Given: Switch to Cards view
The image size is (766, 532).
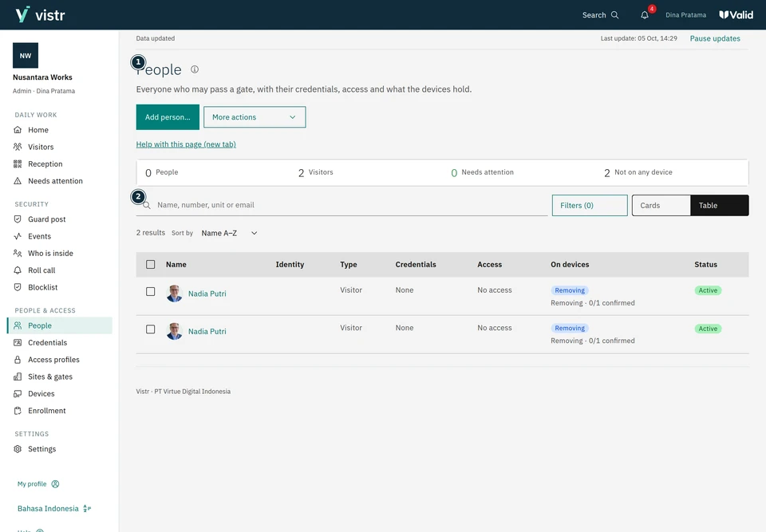Looking at the screenshot, I should (x=661, y=205).
